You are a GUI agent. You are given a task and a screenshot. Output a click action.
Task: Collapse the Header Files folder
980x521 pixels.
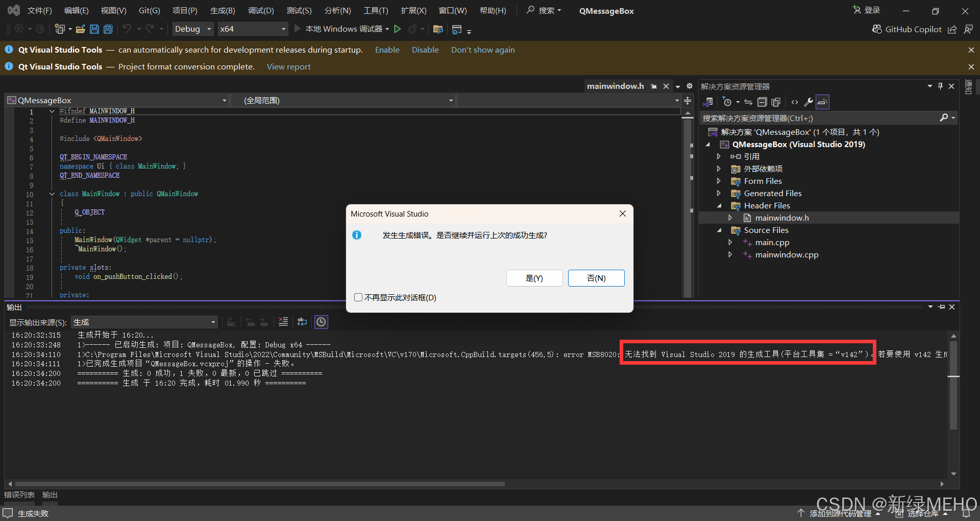pos(719,205)
